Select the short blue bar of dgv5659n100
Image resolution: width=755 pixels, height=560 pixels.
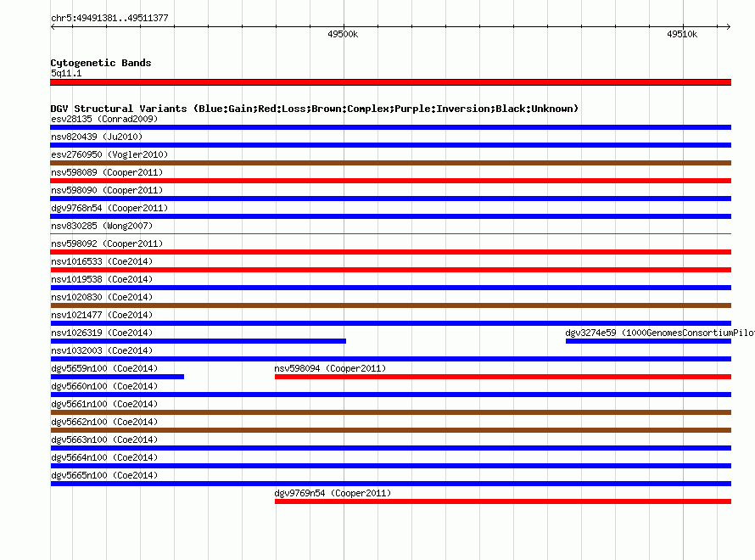tap(117, 377)
